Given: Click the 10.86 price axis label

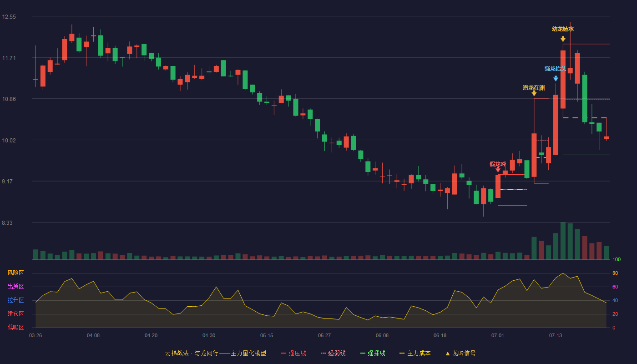Looking at the screenshot, I should [x=9, y=99].
